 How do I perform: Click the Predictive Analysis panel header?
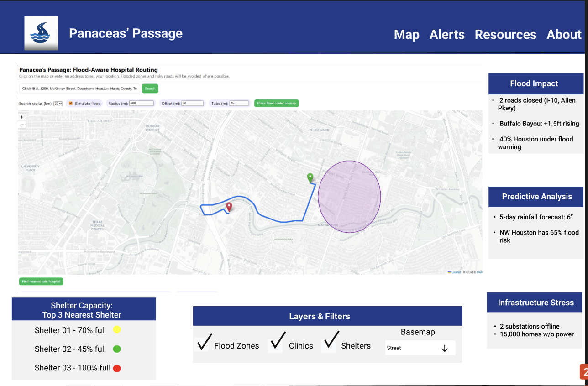click(536, 197)
